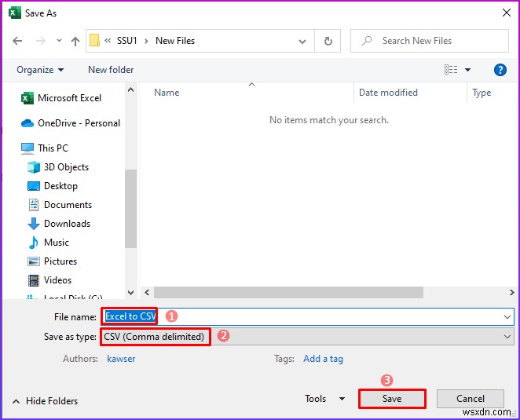
Task: Change your view icon
Action: [x=451, y=70]
